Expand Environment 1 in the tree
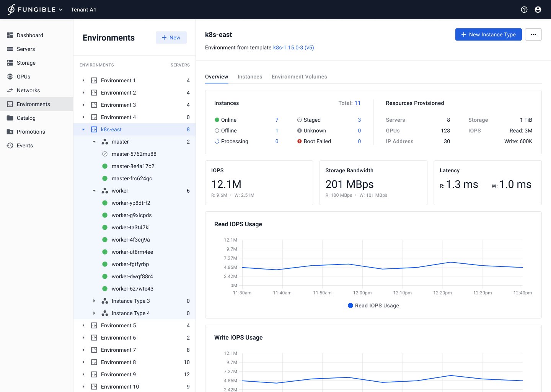Image resolution: width=551 pixels, height=392 pixels. click(x=83, y=80)
